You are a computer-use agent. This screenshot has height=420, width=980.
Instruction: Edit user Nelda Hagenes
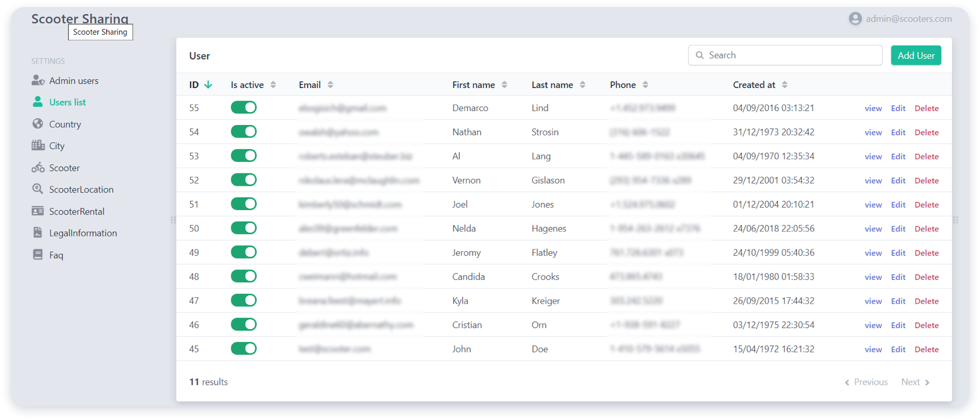(898, 229)
